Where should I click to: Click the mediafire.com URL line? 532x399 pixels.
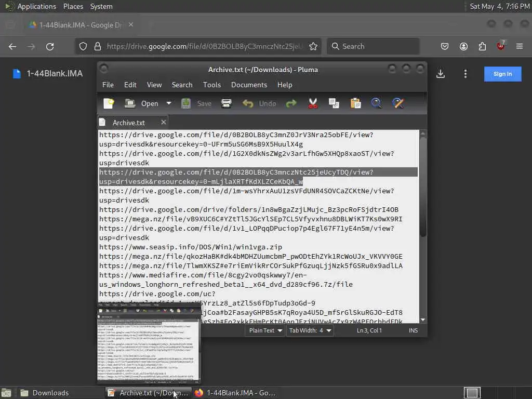(226, 280)
